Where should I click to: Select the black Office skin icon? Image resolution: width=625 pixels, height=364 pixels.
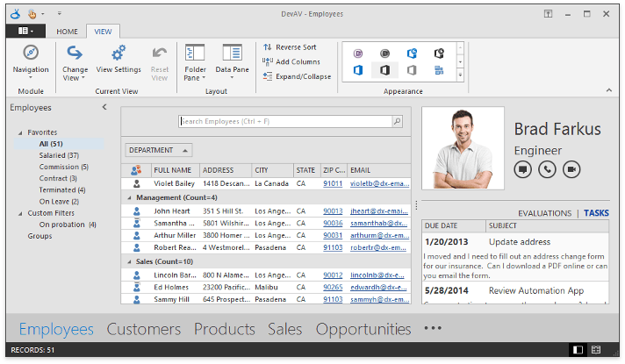tap(384, 70)
